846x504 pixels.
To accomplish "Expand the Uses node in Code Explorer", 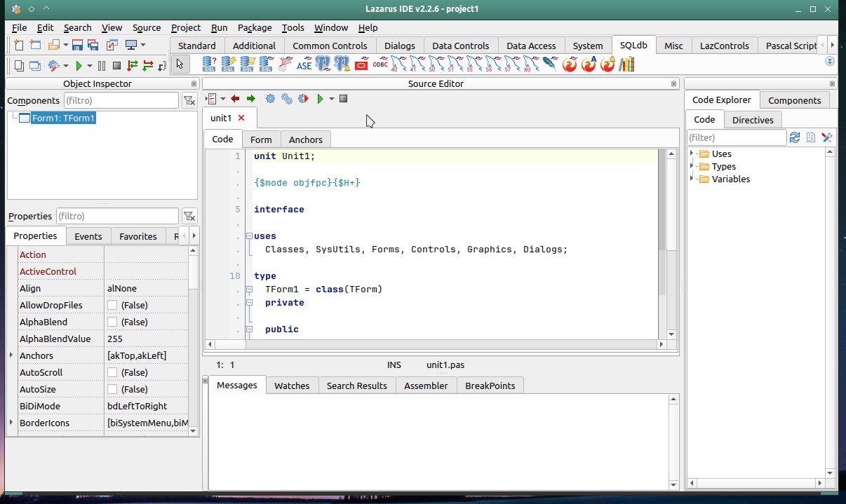I will [692, 154].
